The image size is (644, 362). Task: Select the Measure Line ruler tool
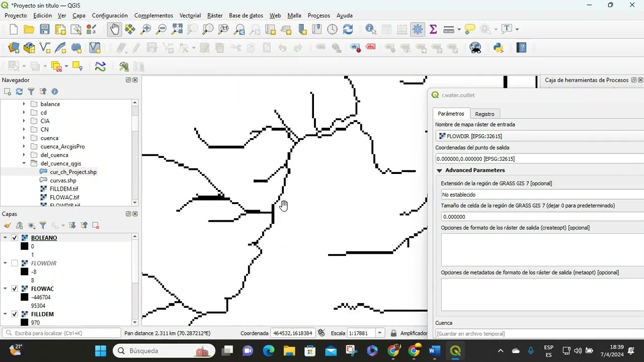coord(449,29)
